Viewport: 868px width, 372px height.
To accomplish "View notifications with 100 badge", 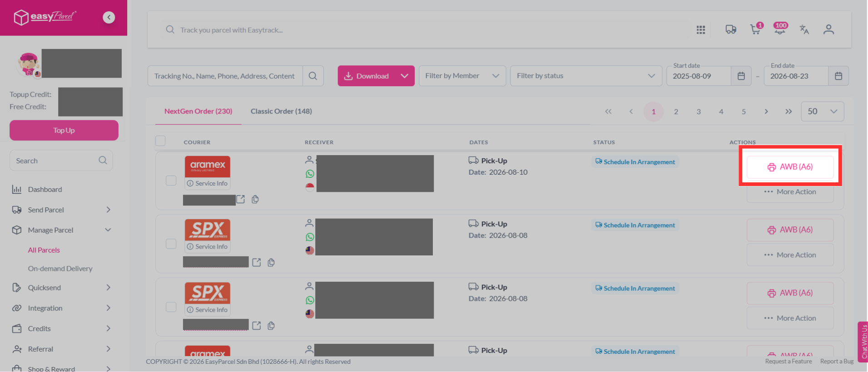I will 780,29.
